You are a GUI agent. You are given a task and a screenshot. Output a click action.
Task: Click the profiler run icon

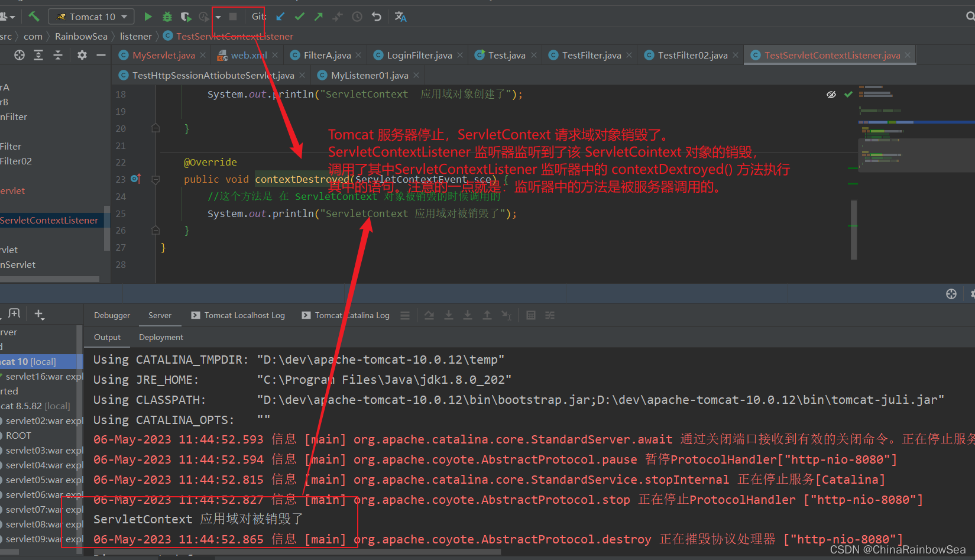click(x=204, y=17)
